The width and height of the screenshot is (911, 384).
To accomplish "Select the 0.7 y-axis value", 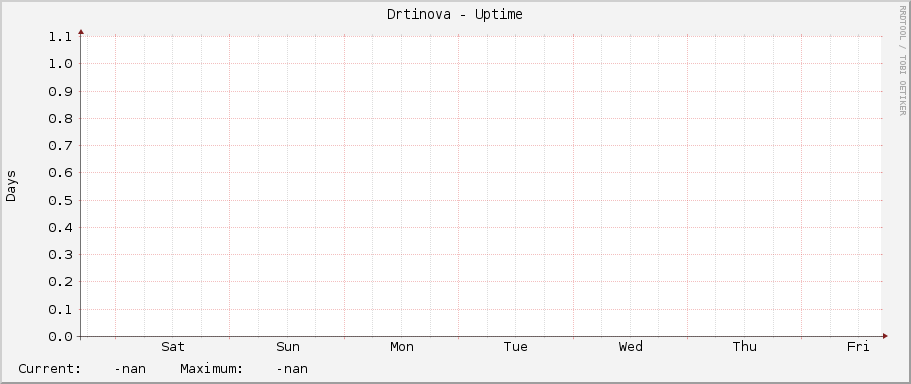I will click(x=60, y=146).
